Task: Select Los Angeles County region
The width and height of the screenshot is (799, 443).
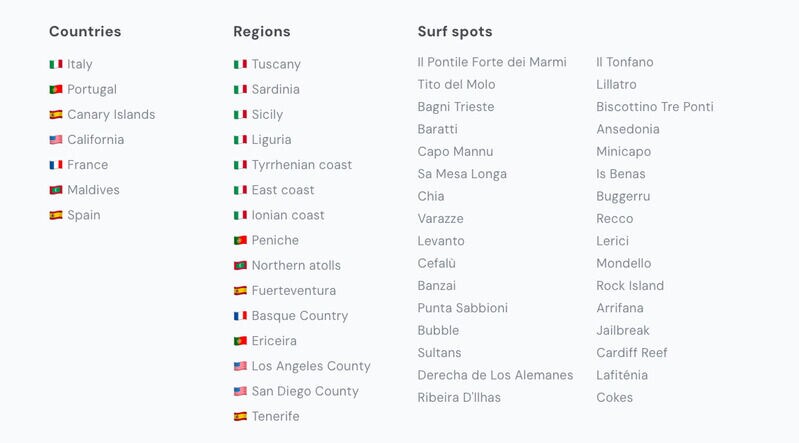Action: pyautogui.click(x=311, y=366)
